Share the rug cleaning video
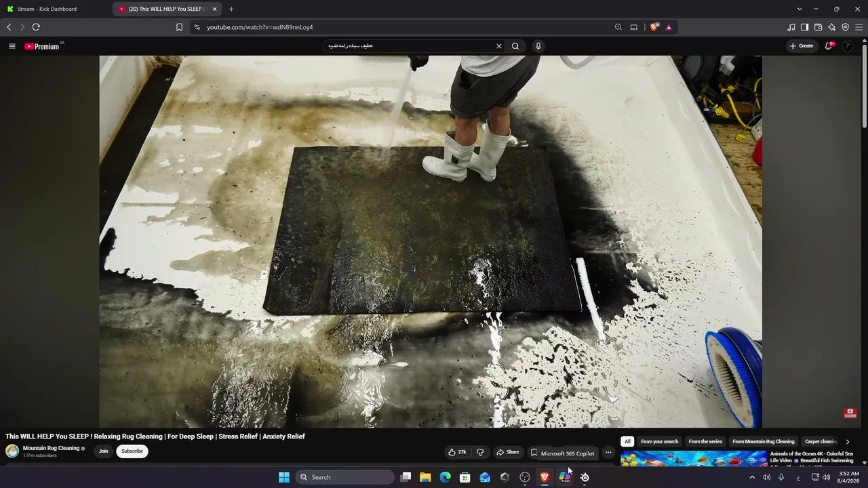Viewport: 868px width, 488px height. (x=508, y=452)
